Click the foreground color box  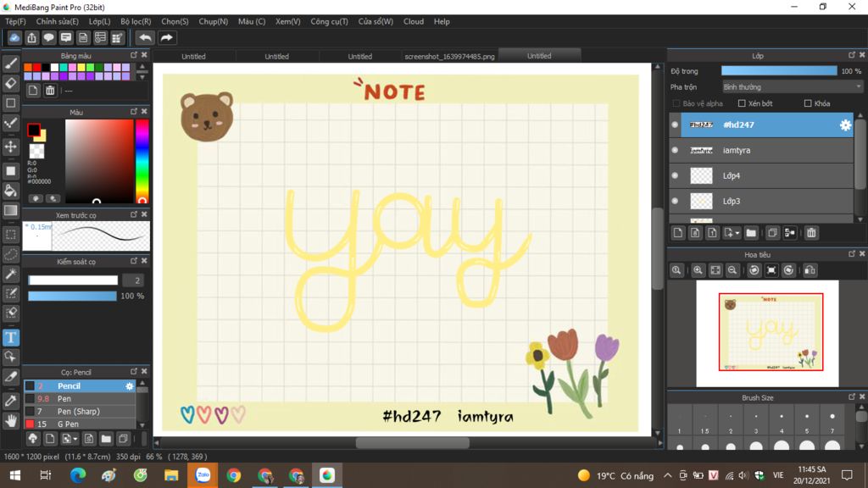tap(34, 130)
